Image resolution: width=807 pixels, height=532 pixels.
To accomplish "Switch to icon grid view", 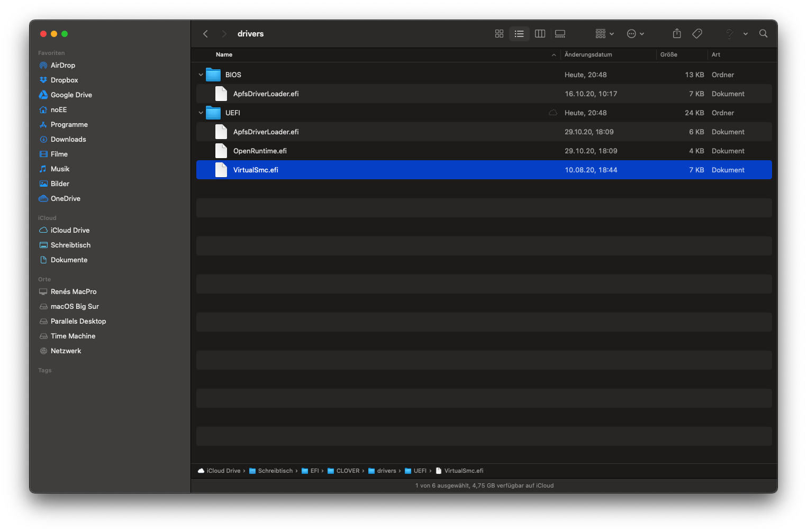I will pos(499,34).
